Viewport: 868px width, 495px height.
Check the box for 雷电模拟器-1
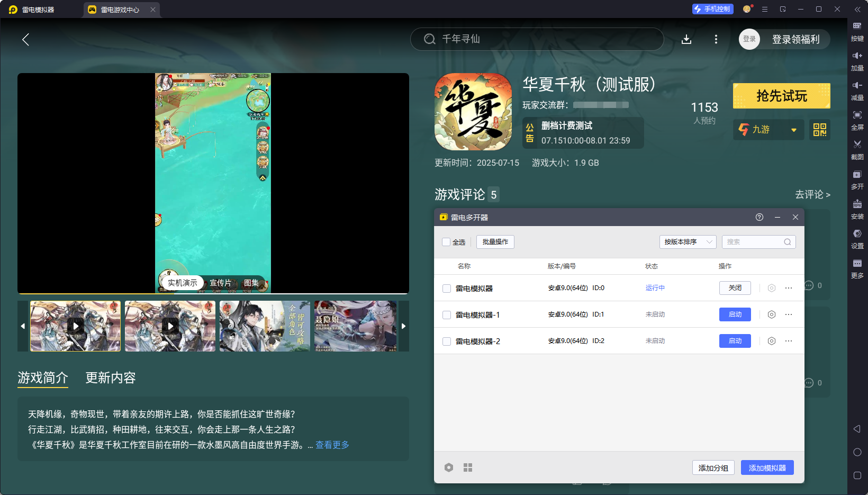(447, 315)
